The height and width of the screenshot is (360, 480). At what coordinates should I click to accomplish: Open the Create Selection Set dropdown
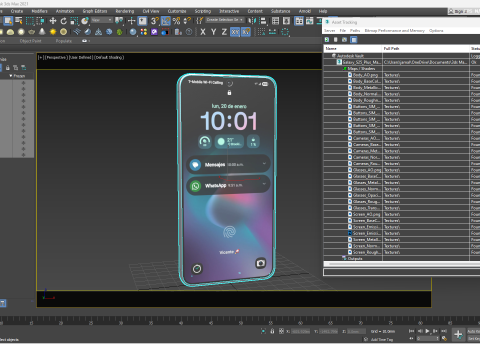coord(224,20)
